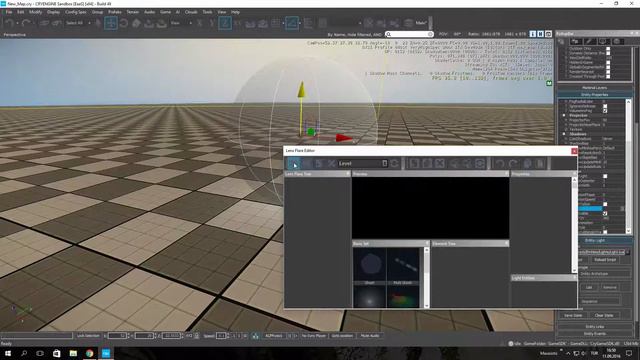Open Chrome from the Windows taskbar

pyautogui.click(x=89, y=353)
